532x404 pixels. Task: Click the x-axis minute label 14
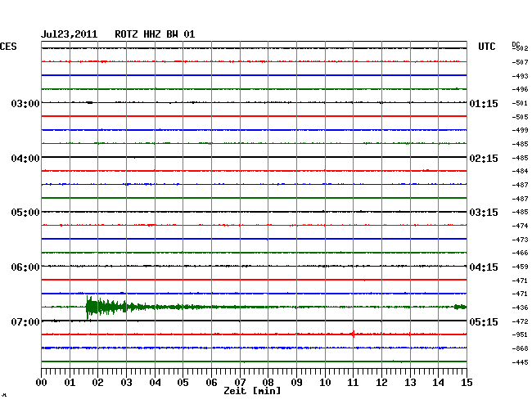click(x=438, y=383)
